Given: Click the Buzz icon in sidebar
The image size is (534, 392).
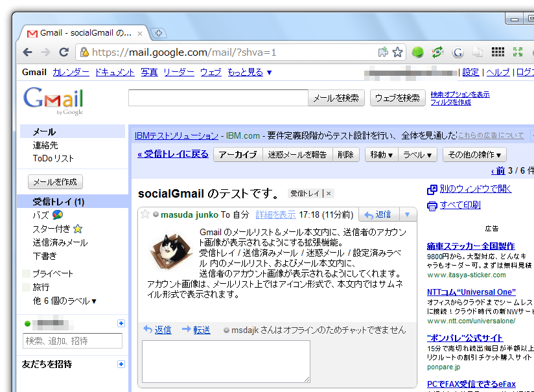Looking at the screenshot, I should [58, 215].
